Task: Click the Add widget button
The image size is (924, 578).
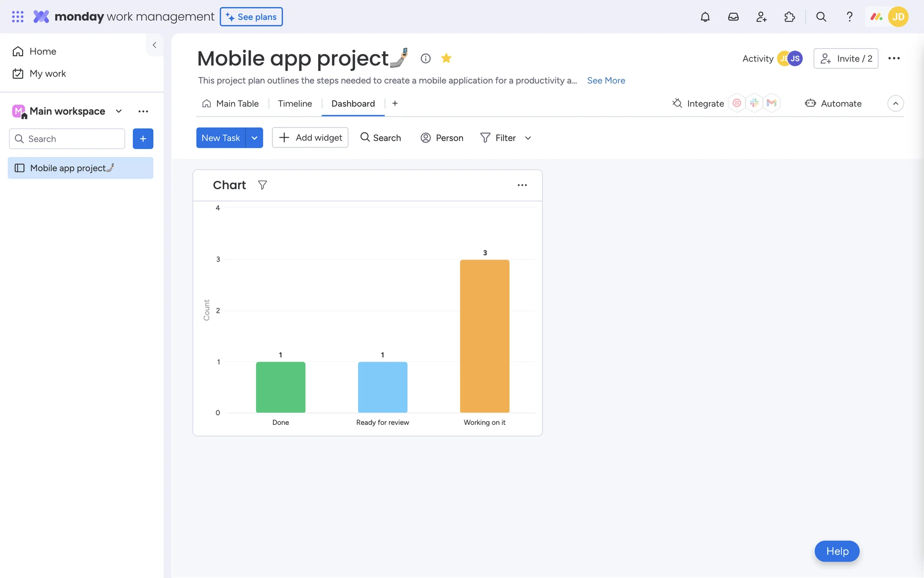Action: (310, 138)
